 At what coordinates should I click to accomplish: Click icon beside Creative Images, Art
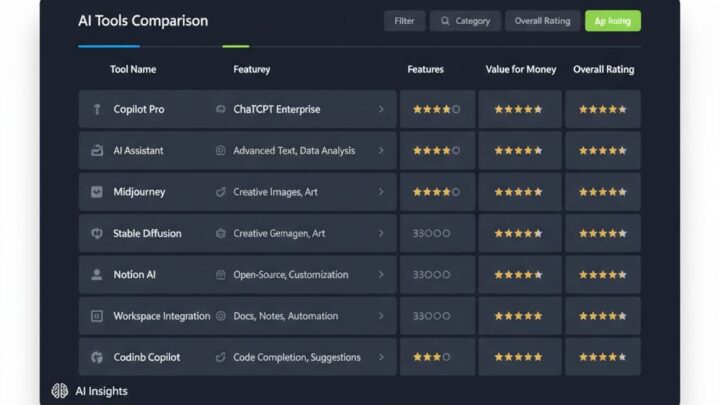click(221, 192)
